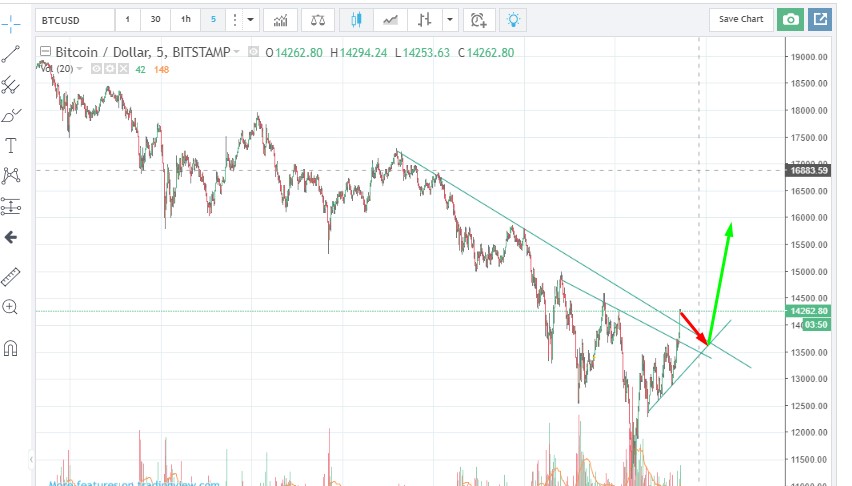Select the trend line drawing tool
This screenshot has width=852, height=486.
point(10,54)
